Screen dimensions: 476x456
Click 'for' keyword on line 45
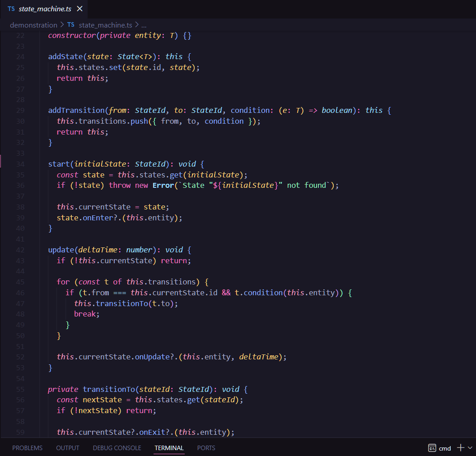point(63,282)
